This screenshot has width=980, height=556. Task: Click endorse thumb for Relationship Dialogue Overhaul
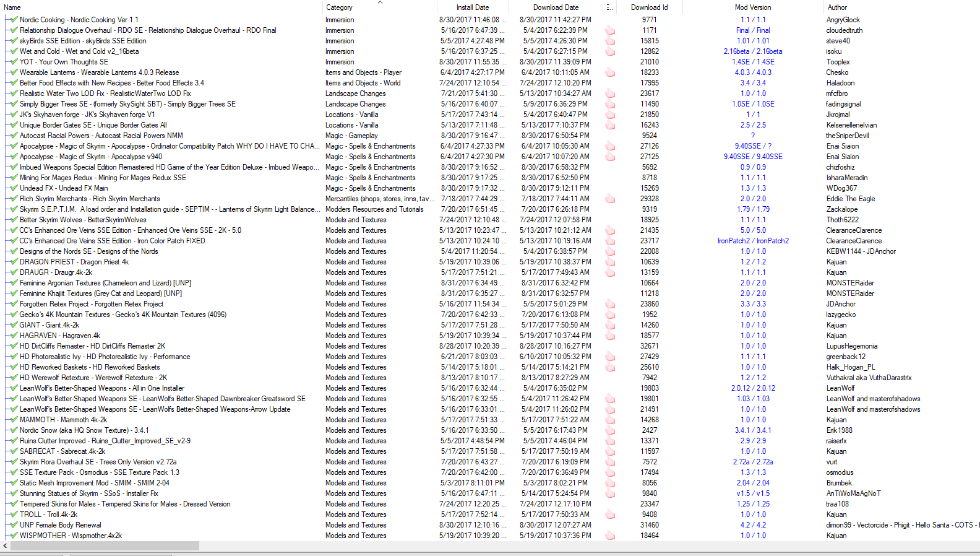pos(610,30)
